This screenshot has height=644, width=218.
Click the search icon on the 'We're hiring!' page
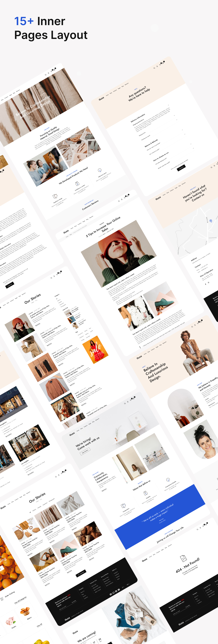point(125,403)
